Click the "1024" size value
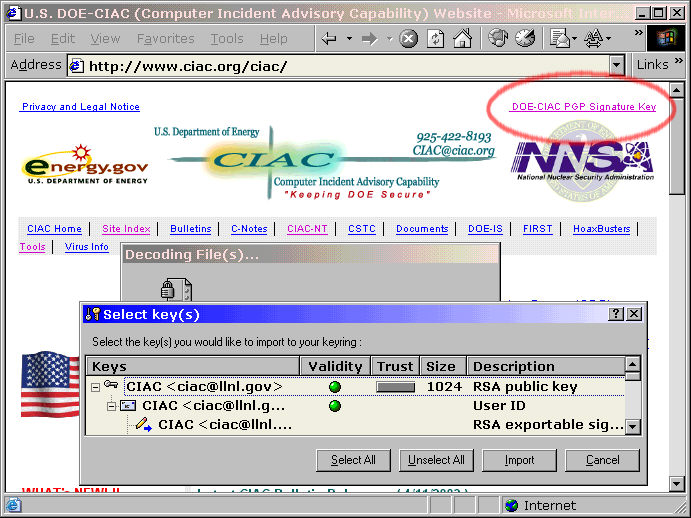This screenshot has width=691, height=518. (444, 387)
